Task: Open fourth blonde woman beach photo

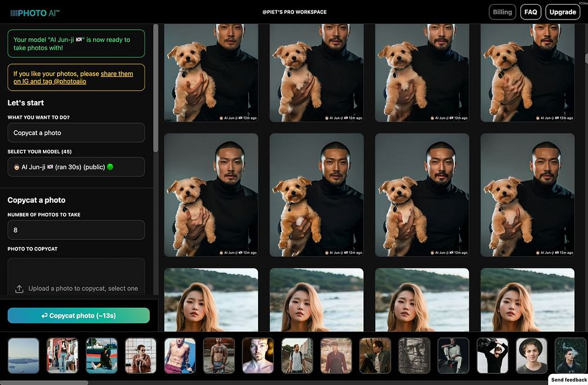Action: (527, 300)
